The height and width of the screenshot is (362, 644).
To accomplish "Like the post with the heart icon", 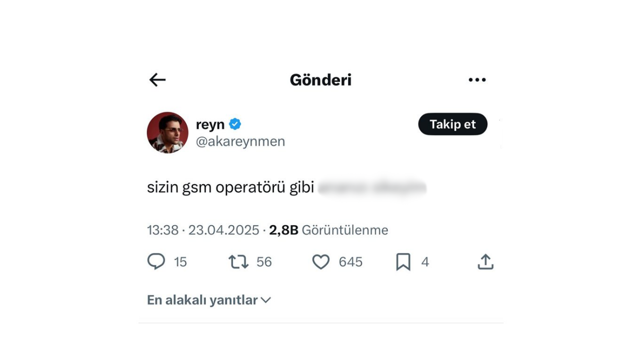I will click(x=321, y=262).
